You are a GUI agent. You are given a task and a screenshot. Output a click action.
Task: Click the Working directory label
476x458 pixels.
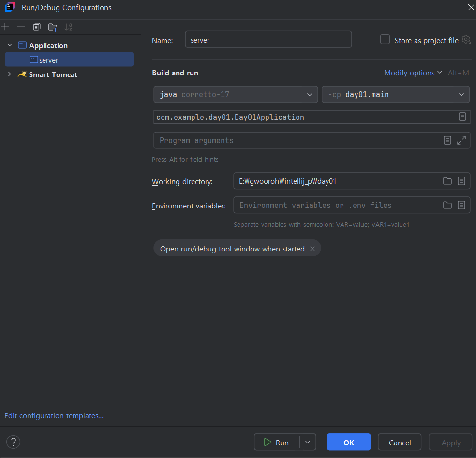coord(182,182)
